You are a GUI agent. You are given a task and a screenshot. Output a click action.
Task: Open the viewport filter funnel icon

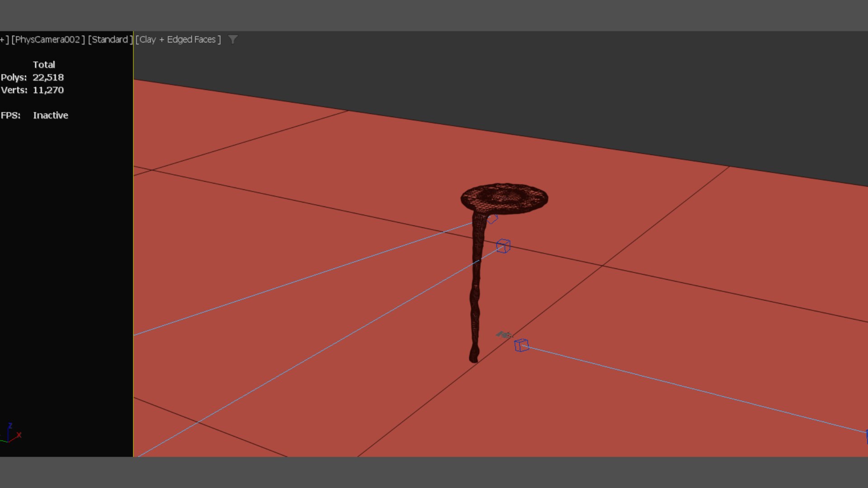[x=233, y=40]
